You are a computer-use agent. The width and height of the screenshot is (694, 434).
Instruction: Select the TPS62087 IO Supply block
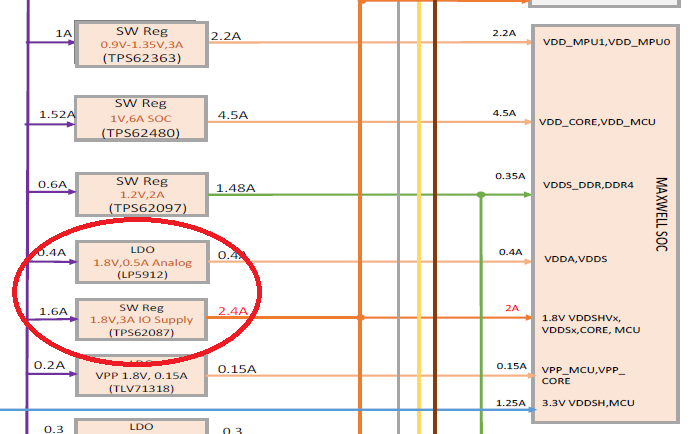(142, 320)
